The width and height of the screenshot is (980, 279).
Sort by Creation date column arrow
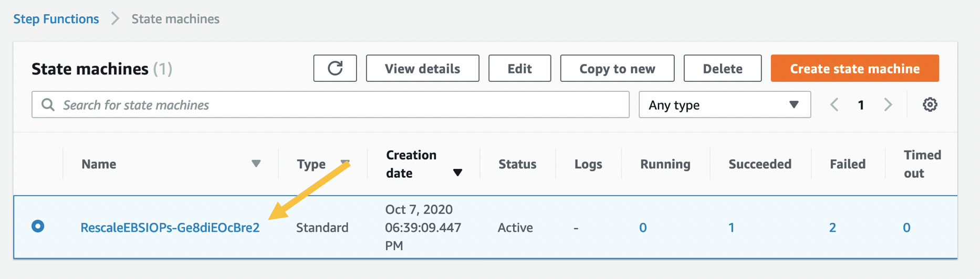457,173
